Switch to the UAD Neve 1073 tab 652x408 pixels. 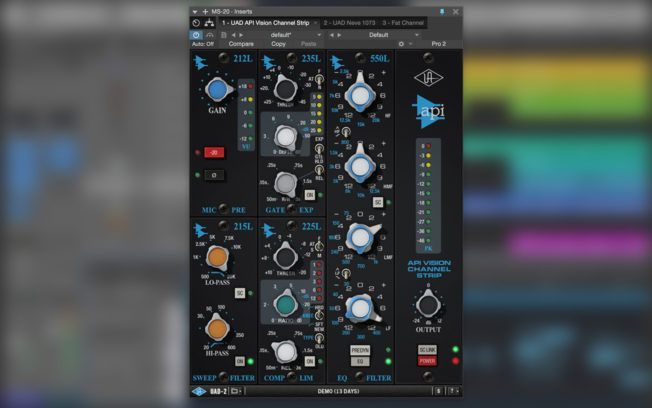click(349, 23)
